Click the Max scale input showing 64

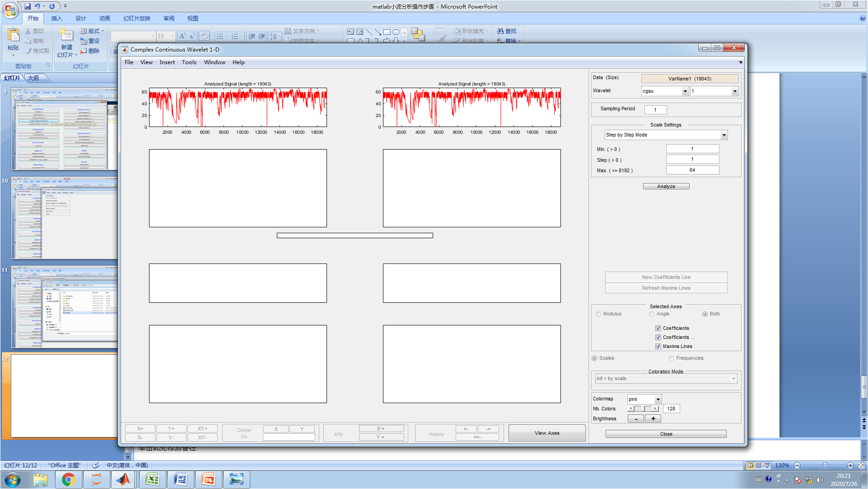[x=693, y=169]
